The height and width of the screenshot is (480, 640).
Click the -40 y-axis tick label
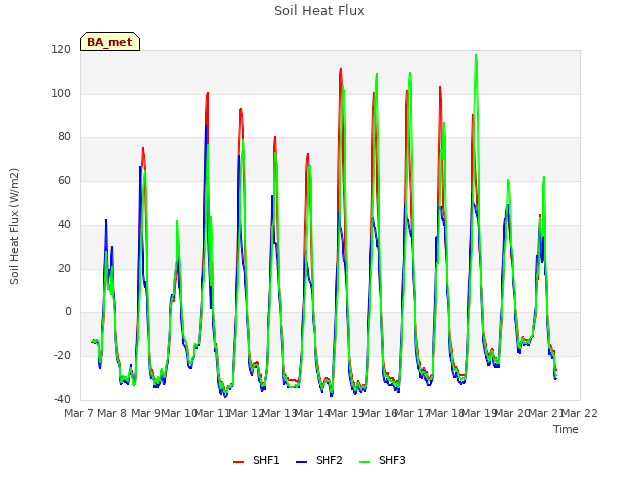(62, 399)
